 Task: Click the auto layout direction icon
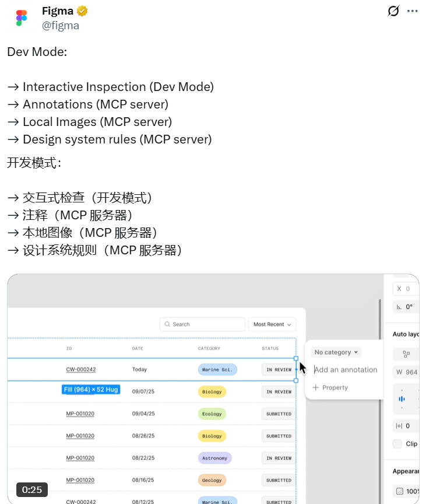coord(406,354)
